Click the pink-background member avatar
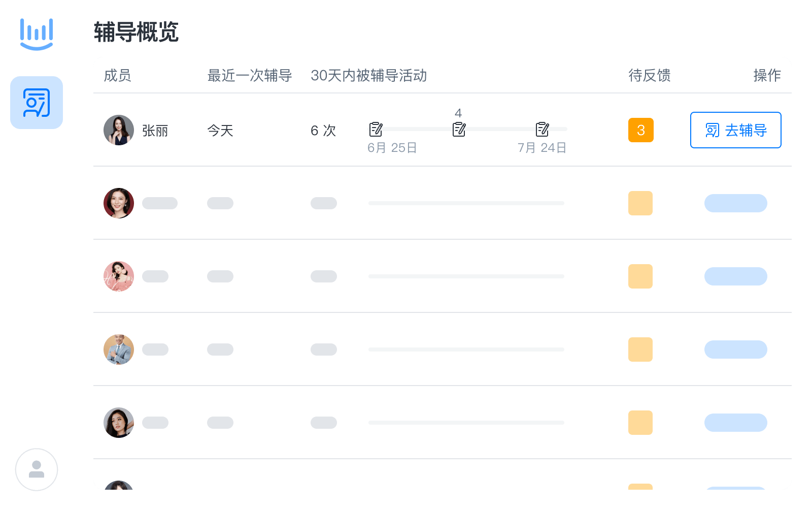The height and width of the screenshot is (508, 812). coord(119,276)
